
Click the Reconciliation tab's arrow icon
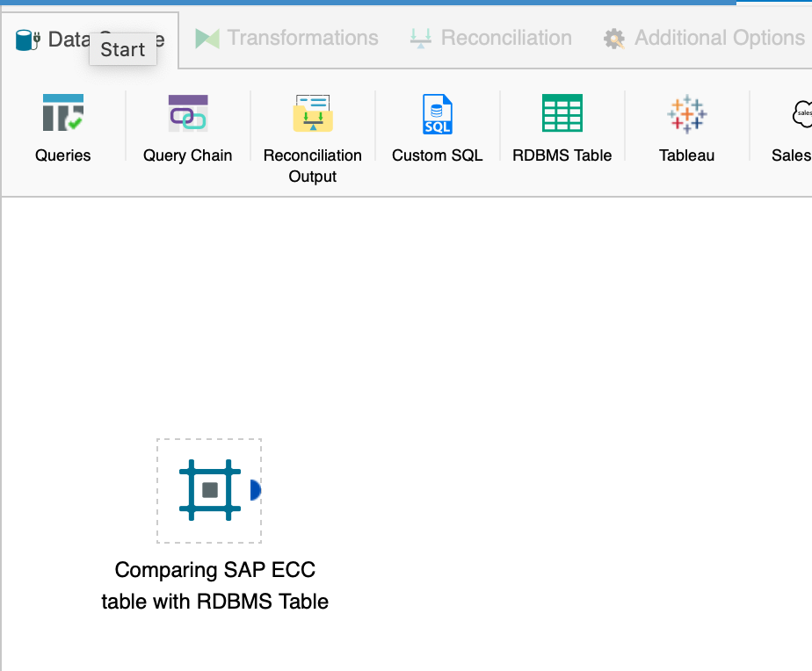(x=420, y=39)
